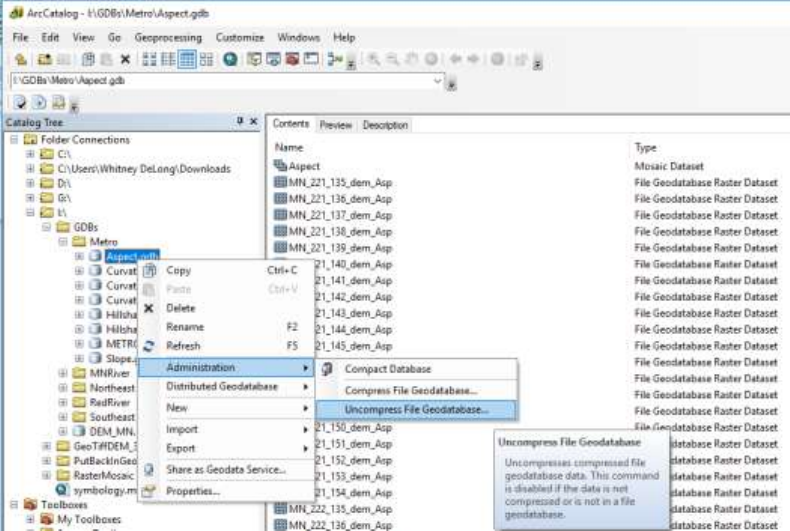Switch to the Preview tab
Image resolution: width=790 pixels, height=531 pixels.
point(336,125)
